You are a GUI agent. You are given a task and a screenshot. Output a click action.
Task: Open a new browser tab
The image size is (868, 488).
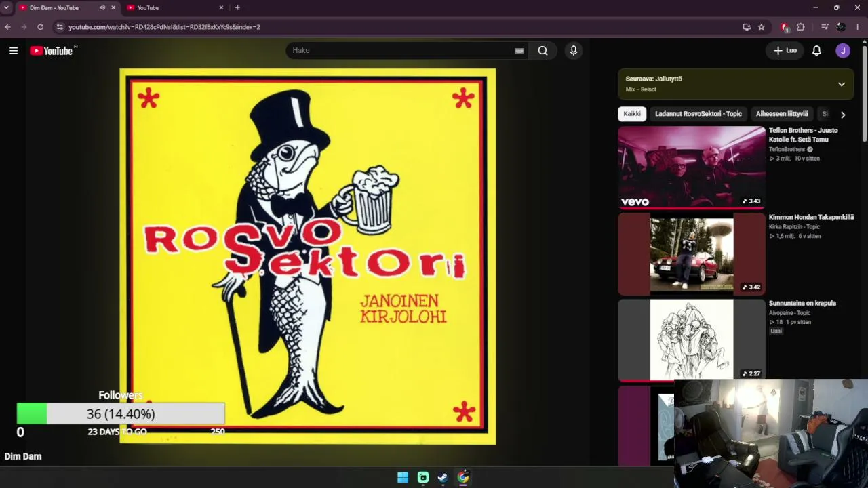pos(237,8)
